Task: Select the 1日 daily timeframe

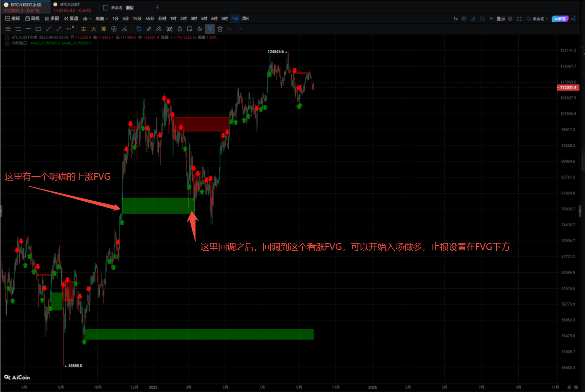Action: tap(235, 19)
